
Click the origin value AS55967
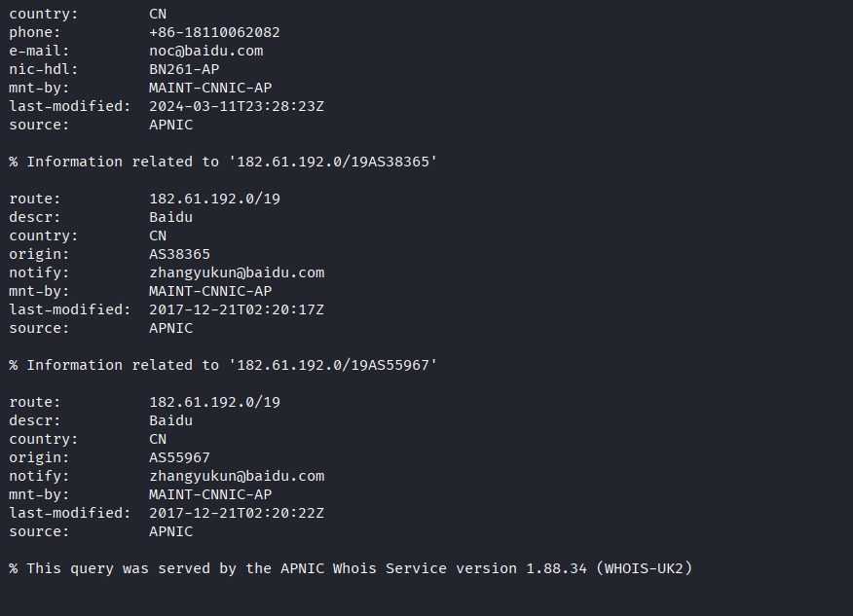point(179,457)
